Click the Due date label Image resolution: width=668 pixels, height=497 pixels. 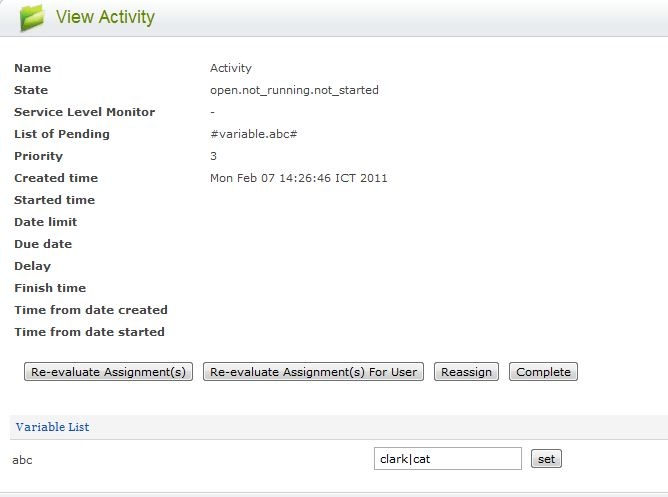tap(43, 244)
